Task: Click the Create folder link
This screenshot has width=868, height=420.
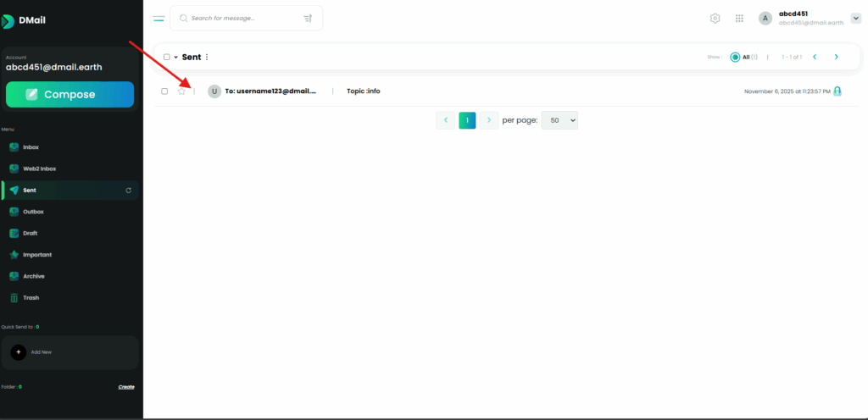Action: (x=125, y=387)
